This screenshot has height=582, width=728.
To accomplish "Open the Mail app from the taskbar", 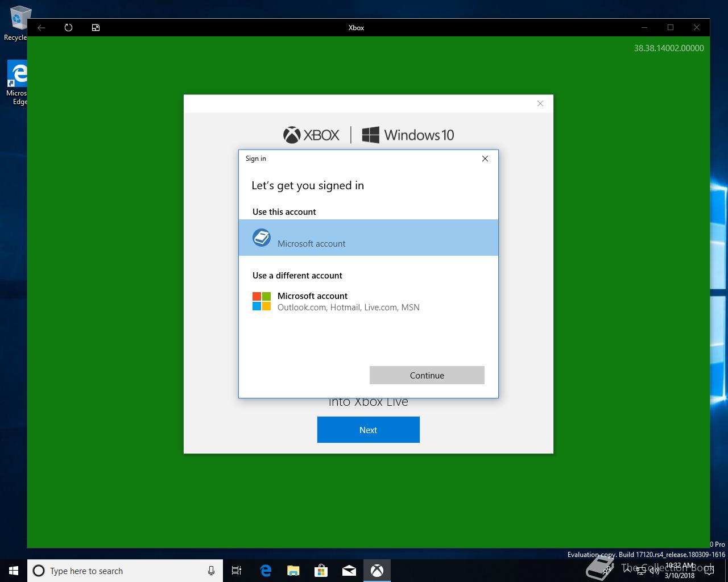I will click(x=349, y=571).
